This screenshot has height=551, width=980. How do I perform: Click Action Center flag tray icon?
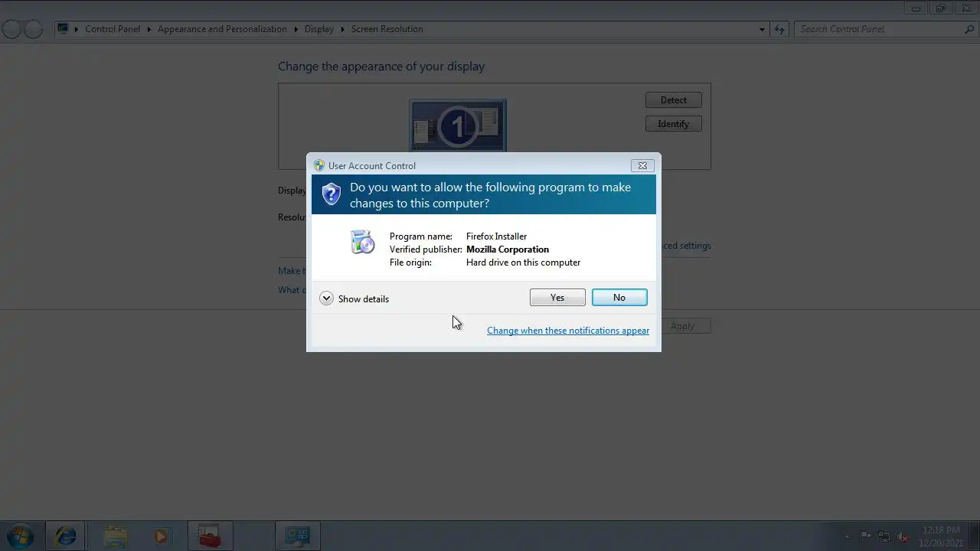tap(865, 536)
